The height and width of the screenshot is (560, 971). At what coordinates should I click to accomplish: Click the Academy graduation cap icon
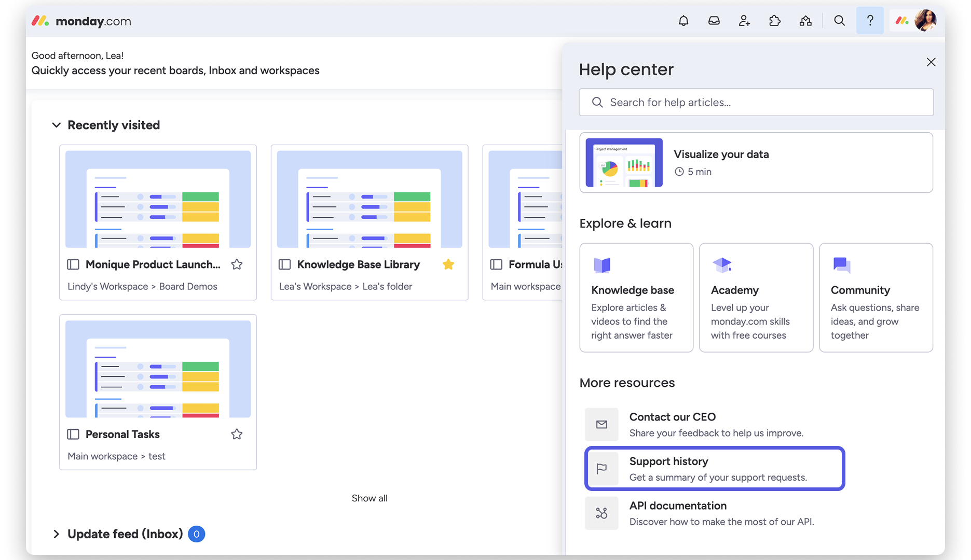722,265
